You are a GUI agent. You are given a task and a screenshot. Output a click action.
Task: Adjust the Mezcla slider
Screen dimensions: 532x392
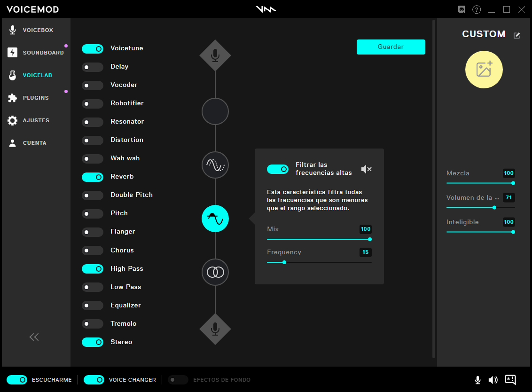tap(481, 183)
